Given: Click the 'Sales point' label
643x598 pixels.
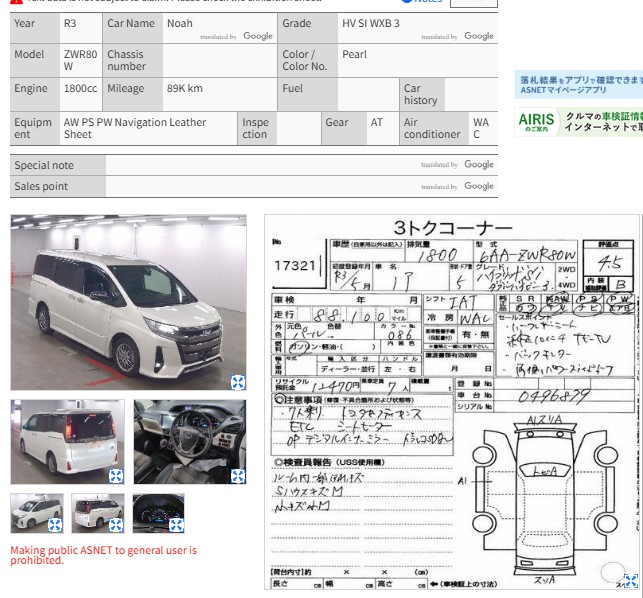Looking at the screenshot, I should 41,186.
